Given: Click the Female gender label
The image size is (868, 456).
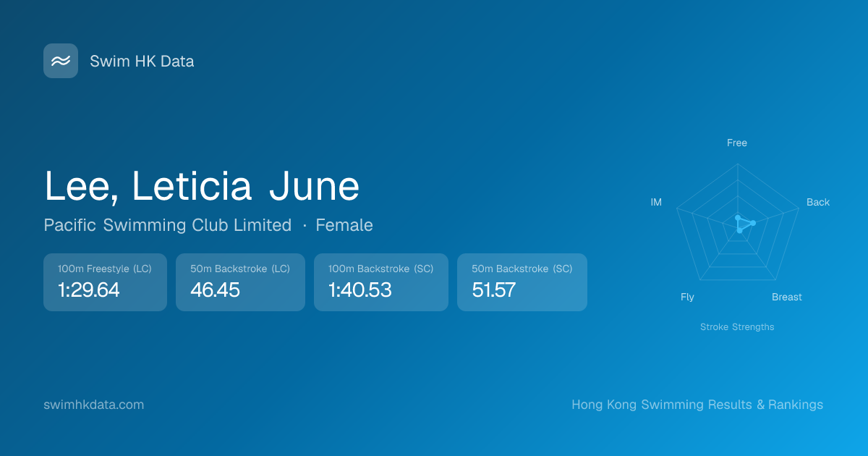Looking at the screenshot, I should tap(344, 225).
